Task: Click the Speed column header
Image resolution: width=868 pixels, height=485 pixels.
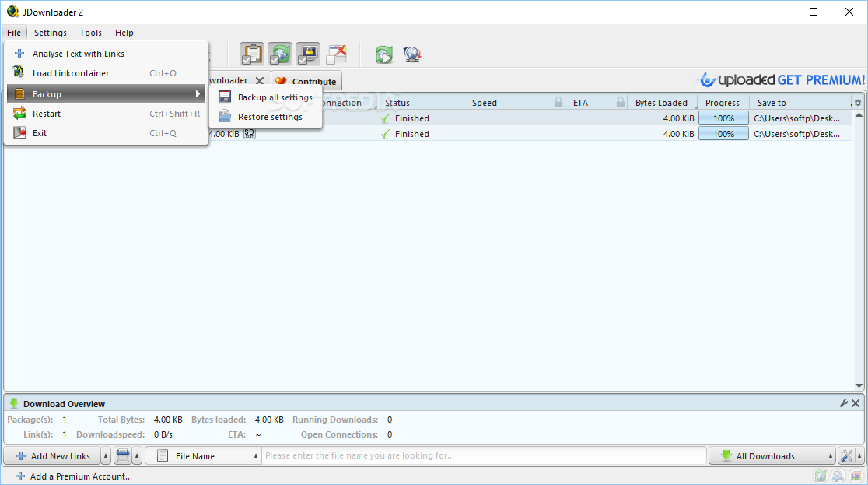Action: click(x=514, y=103)
